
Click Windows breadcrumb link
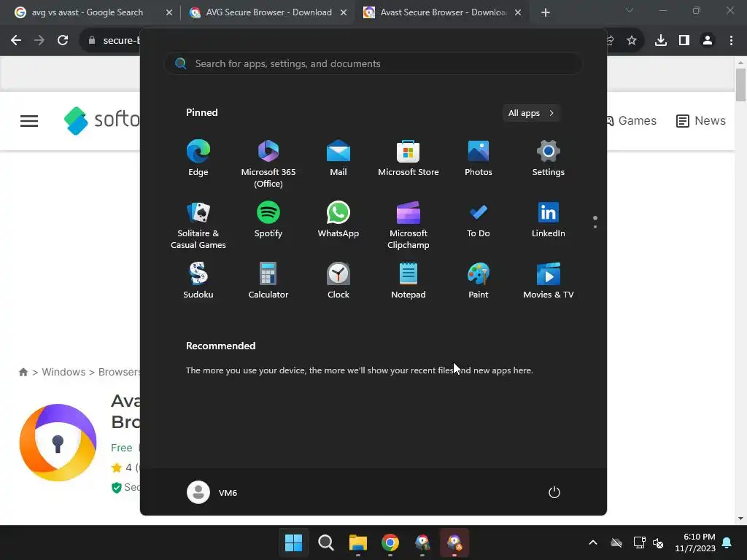pyautogui.click(x=63, y=372)
